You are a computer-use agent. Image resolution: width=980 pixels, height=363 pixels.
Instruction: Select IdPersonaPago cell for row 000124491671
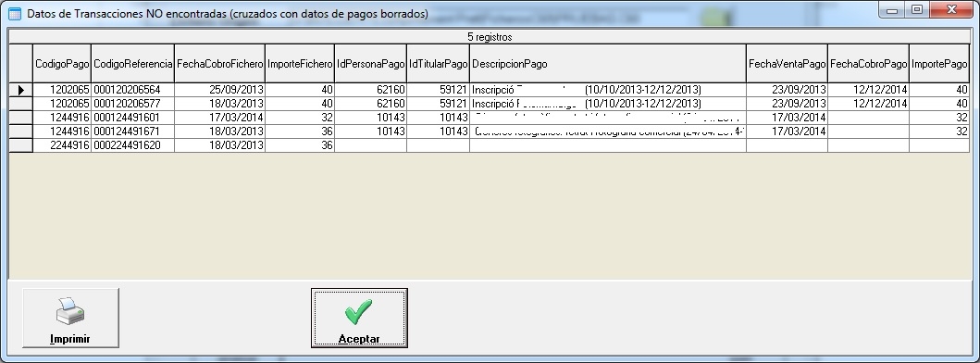(371, 131)
